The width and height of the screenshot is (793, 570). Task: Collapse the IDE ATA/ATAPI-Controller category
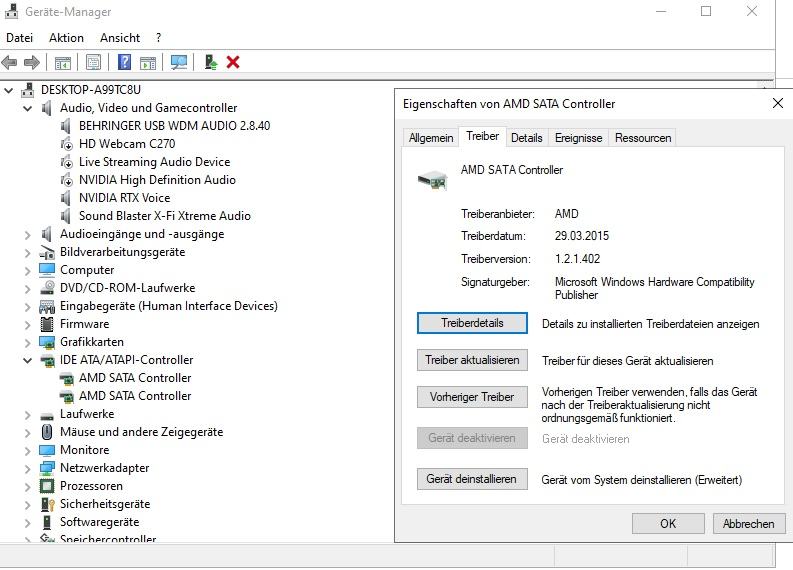pyautogui.click(x=28, y=360)
